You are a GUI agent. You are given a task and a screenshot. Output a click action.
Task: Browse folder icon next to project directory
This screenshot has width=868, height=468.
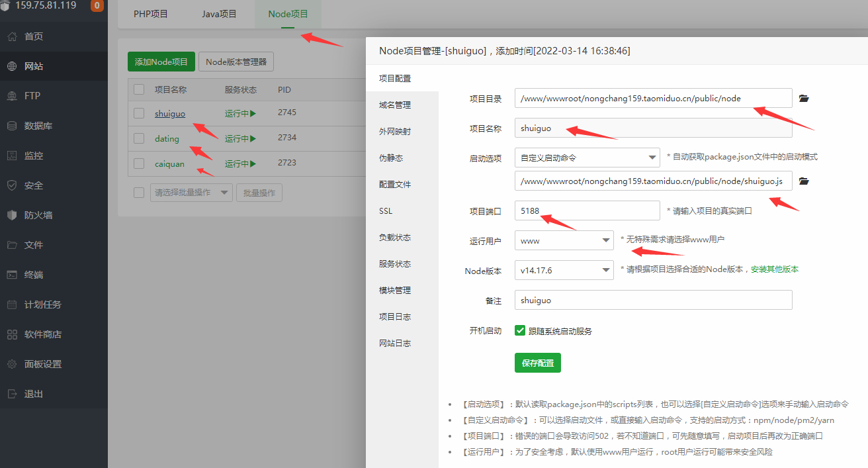[804, 99]
